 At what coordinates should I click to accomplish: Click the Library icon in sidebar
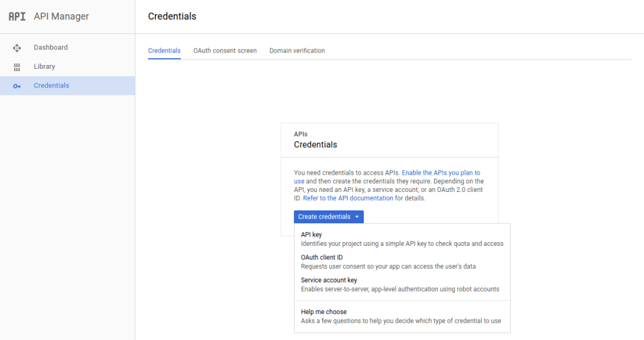click(17, 67)
